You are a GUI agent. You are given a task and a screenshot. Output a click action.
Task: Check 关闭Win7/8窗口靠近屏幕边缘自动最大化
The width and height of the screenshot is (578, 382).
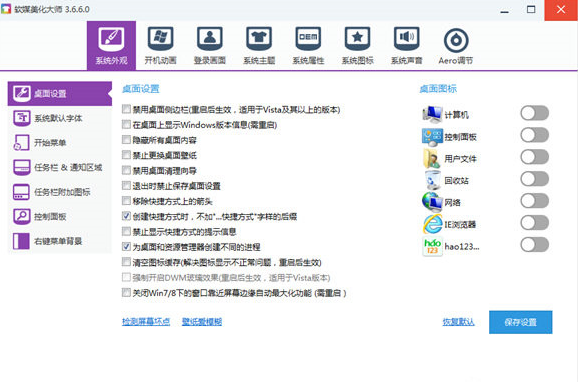[126, 292]
